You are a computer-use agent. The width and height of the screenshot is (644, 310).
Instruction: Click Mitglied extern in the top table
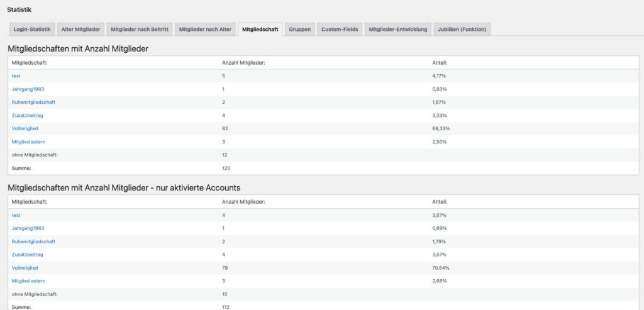(x=28, y=142)
